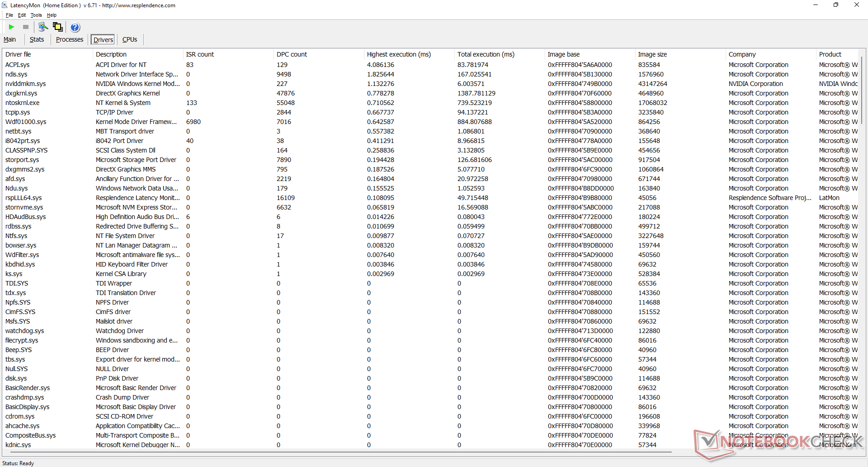Select the afd.sys driver row
Screen dimensions: 868x467
click(x=430, y=179)
